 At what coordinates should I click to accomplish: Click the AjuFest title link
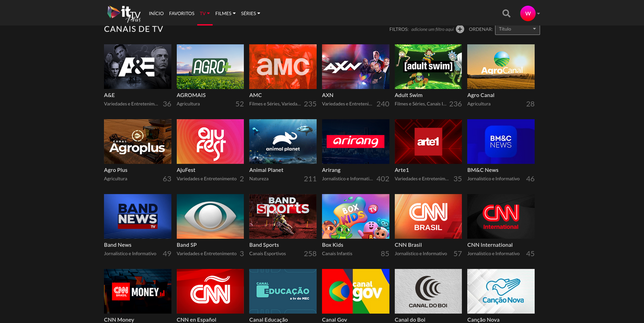pos(186,170)
